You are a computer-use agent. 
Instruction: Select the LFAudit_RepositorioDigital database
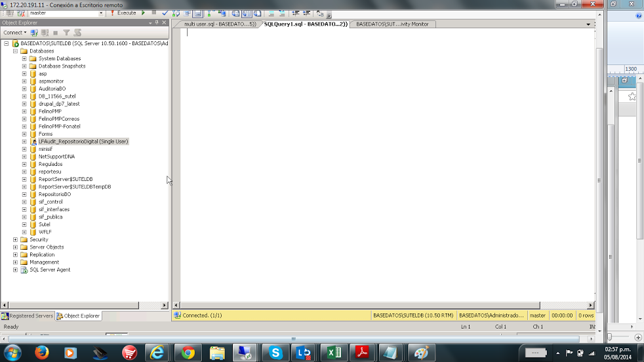point(83,142)
